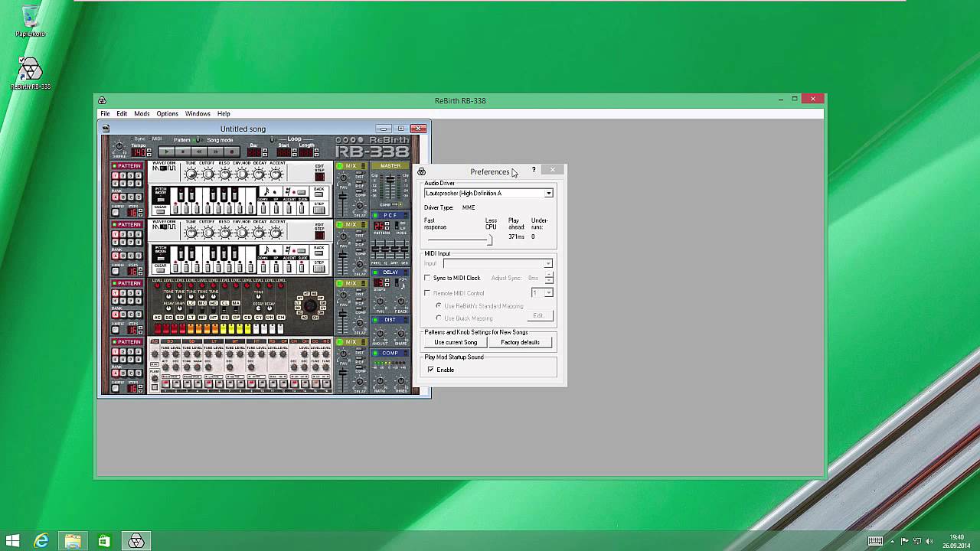Click the Flam knob in 909 section
The width and height of the screenshot is (980, 551).
155,378
